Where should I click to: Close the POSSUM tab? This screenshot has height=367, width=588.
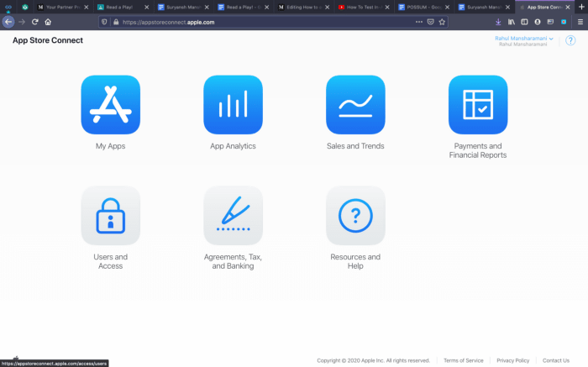tap(447, 7)
